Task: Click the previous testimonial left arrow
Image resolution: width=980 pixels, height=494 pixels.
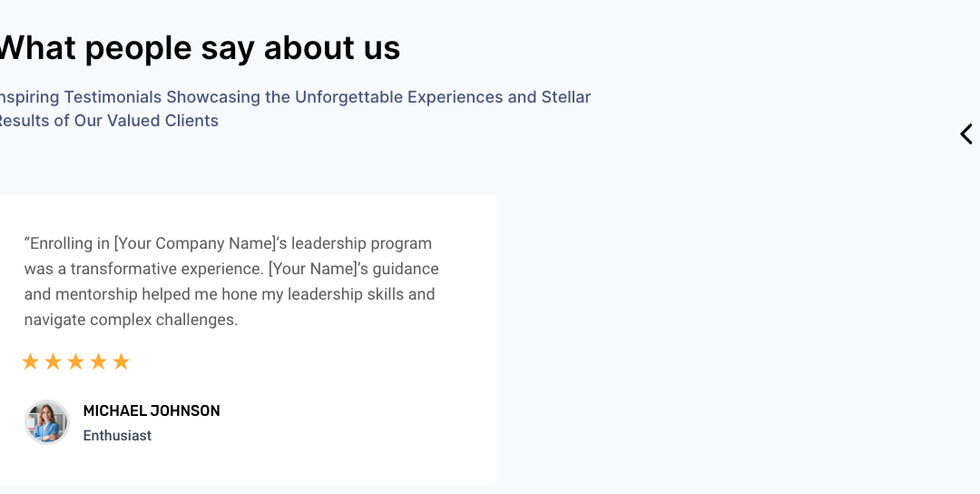Action: pyautogui.click(x=966, y=134)
